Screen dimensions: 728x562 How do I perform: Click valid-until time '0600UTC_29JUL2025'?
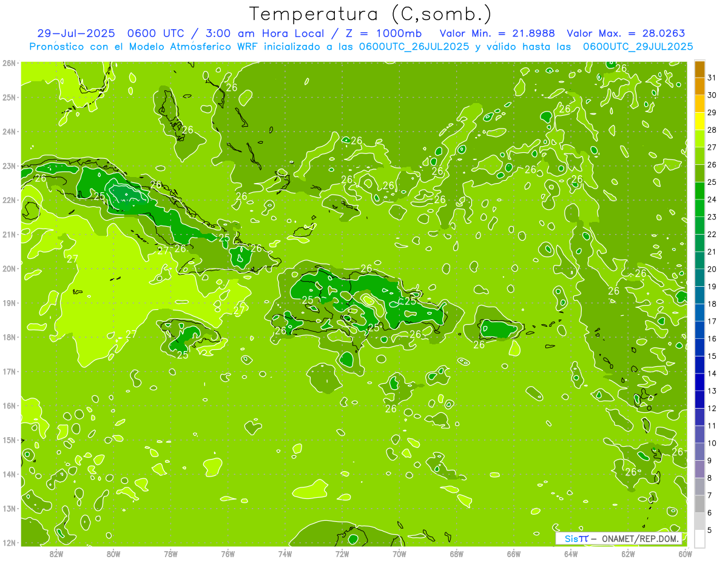click(638, 46)
